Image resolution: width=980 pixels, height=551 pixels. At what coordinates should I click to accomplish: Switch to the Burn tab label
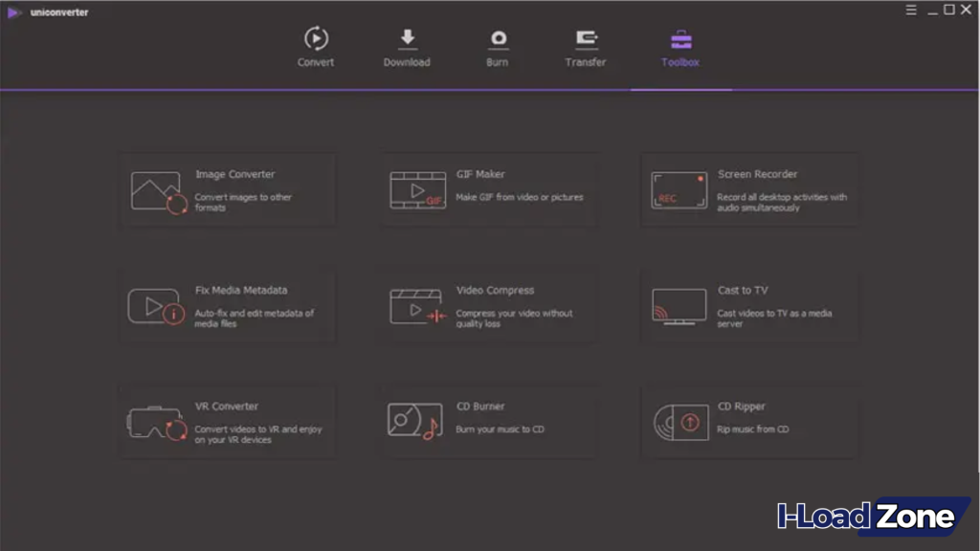[498, 62]
